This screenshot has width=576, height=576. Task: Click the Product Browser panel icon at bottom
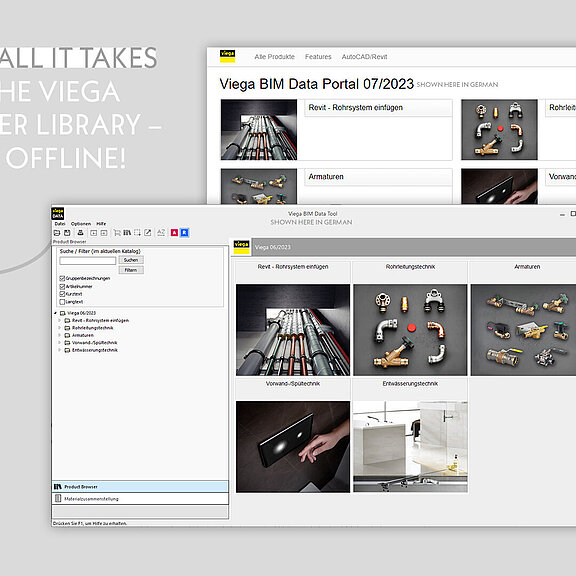(x=58, y=487)
